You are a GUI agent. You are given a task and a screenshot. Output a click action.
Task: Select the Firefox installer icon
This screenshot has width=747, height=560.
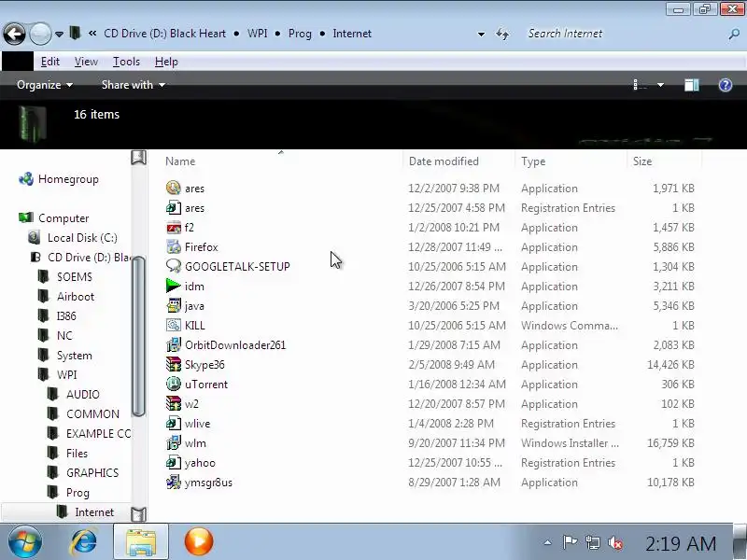(x=174, y=246)
